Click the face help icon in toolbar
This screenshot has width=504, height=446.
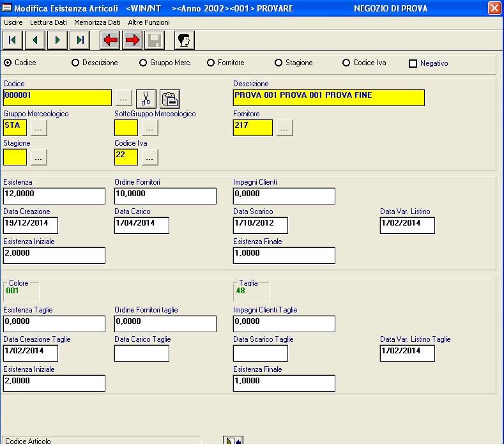click(185, 40)
